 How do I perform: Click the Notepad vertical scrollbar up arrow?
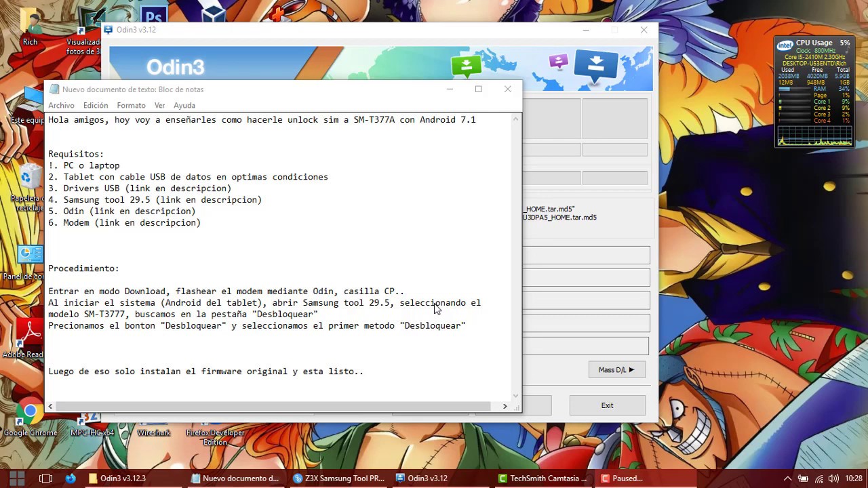coord(515,119)
